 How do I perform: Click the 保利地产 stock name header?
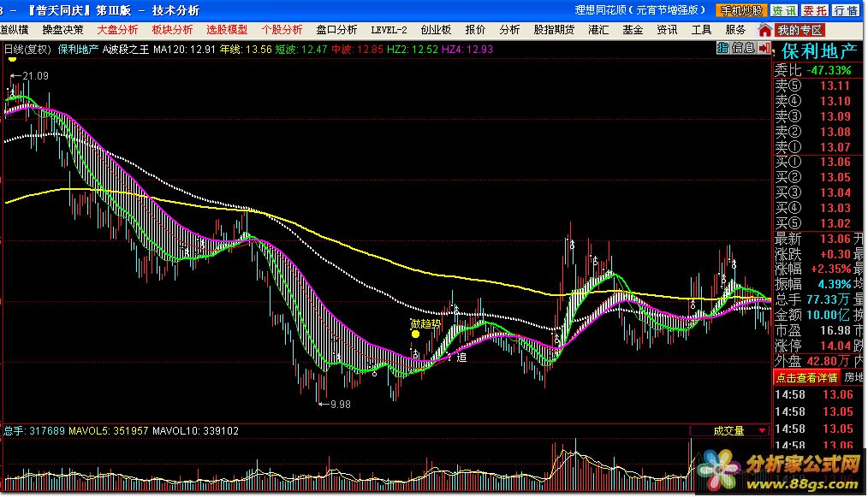pyautogui.click(x=819, y=51)
